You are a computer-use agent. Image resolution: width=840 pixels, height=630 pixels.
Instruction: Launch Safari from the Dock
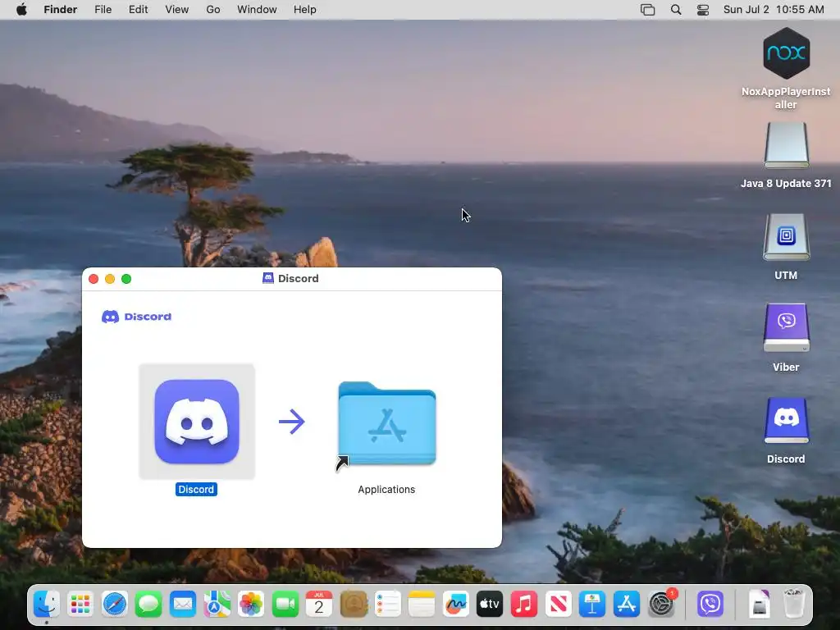click(115, 605)
